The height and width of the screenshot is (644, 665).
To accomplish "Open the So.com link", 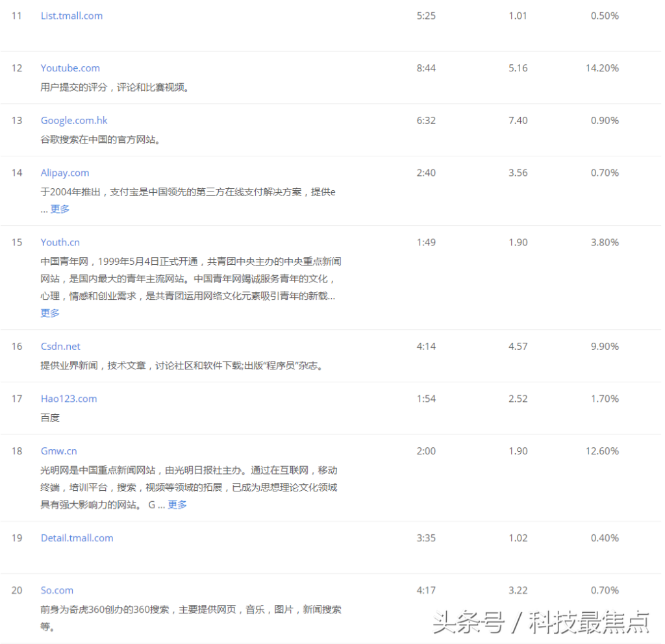I will click(x=57, y=590).
